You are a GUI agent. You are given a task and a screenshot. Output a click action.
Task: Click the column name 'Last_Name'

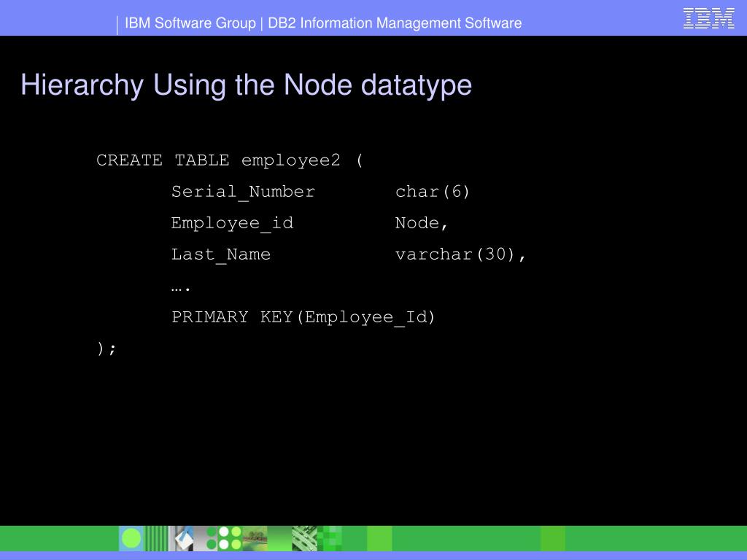tap(221, 254)
